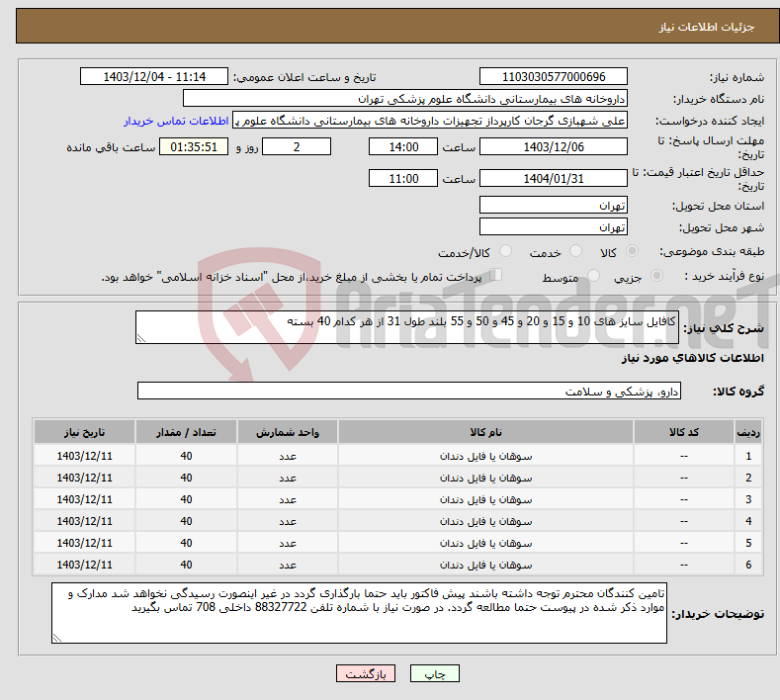Click the جزئیات اطلاعات نیاز header title
Screen dimensions: 780x700
point(707,27)
